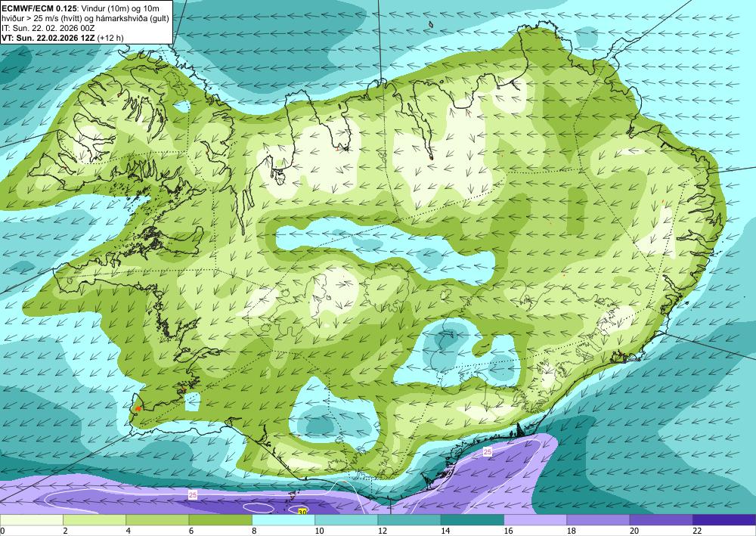Click the legend scale value 4
Screen dimensions: 756x536
click(129, 531)
